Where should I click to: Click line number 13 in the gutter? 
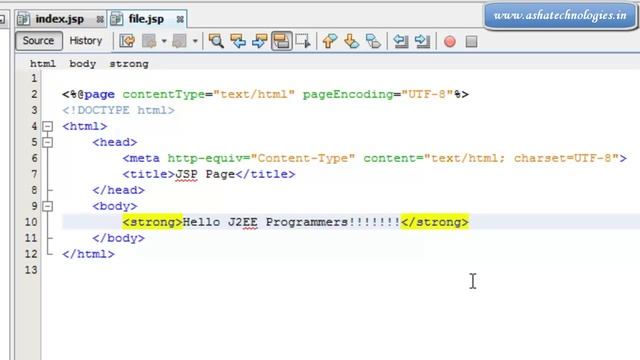(x=31, y=270)
